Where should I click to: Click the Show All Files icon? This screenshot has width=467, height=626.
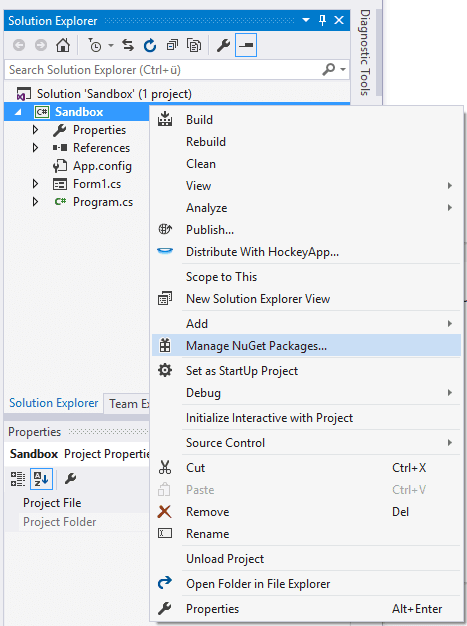tap(194, 46)
